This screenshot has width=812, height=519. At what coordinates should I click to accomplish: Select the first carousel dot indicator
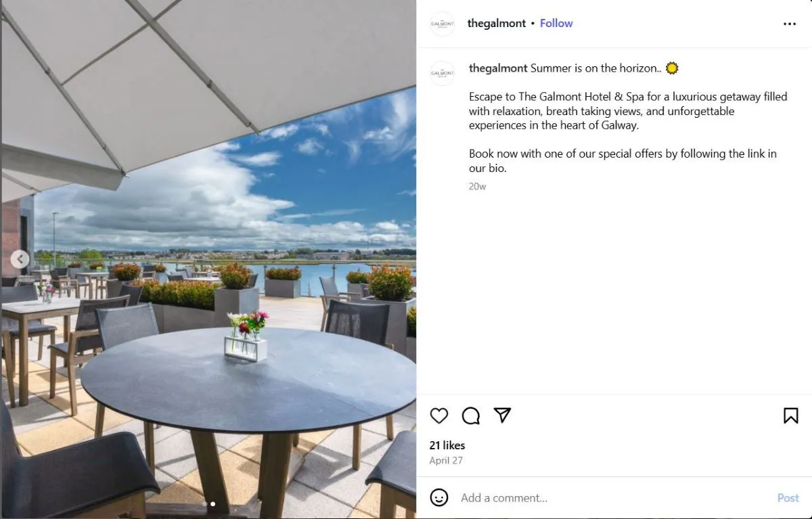[205, 504]
